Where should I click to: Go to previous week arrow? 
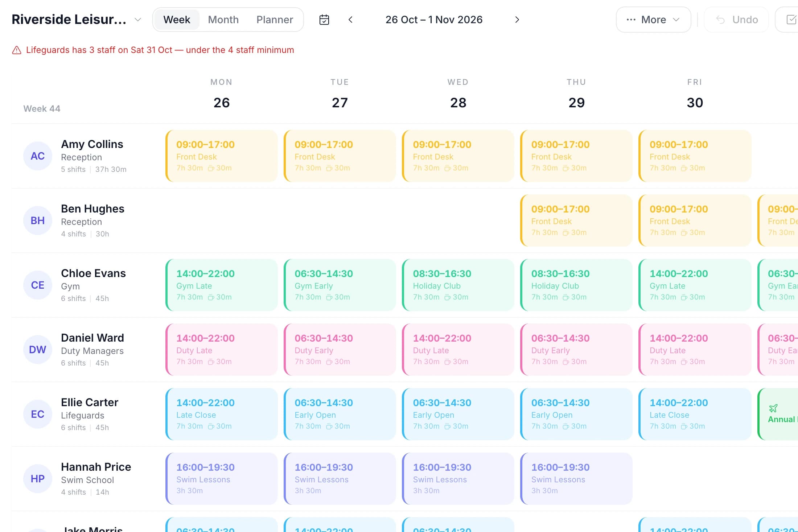tap(350, 20)
